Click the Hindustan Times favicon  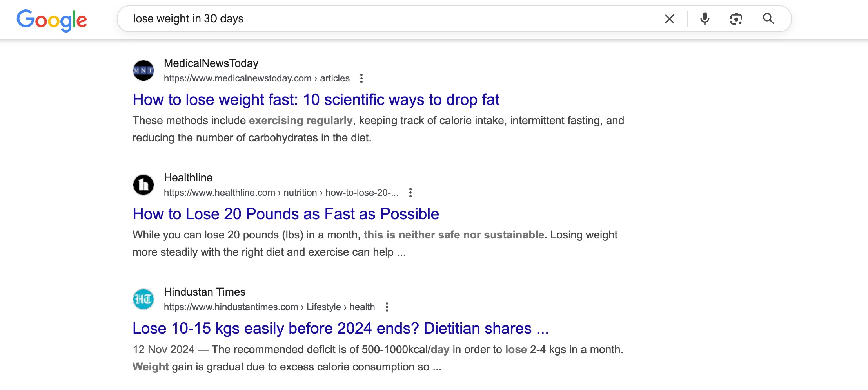143,299
